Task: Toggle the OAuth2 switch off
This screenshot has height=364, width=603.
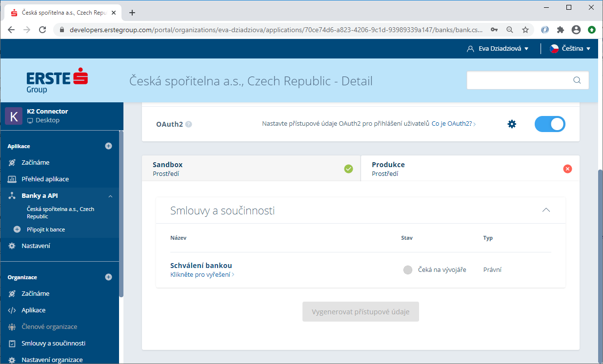Action: coord(550,124)
